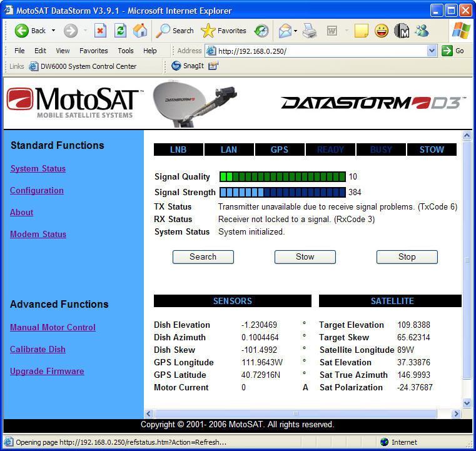Click the satellite dish image
Viewport: 476px width, 451px height.
[195, 104]
